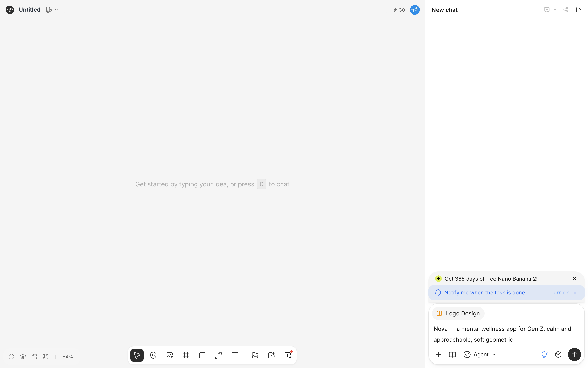The height and width of the screenshot is (368, 588).
Task: Click the New chat heading
Action: [x=444, y=10]
